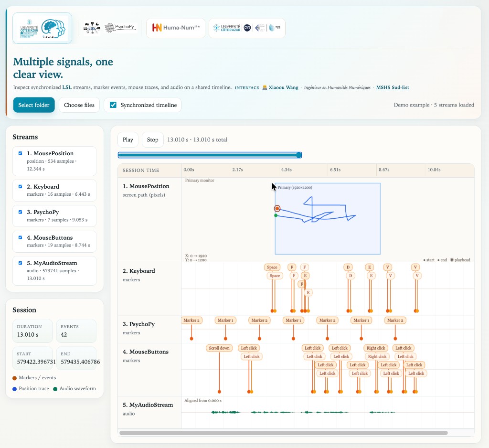Click 'Demo example · 5 streams loaded' text
Image resolution: width=489 pixels, height=448 pixels.
pyautogui.click(x=434, y=105)
